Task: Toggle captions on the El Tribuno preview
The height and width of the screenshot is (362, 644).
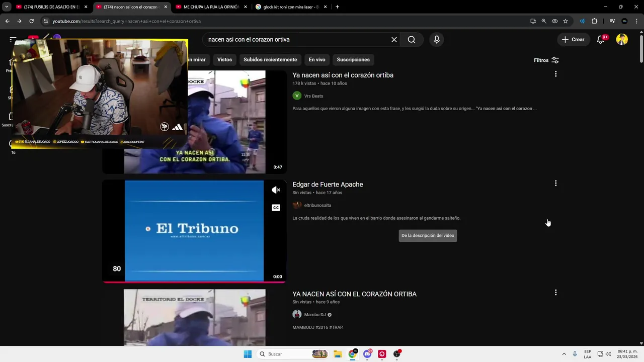Action: [x=276, y=208]
